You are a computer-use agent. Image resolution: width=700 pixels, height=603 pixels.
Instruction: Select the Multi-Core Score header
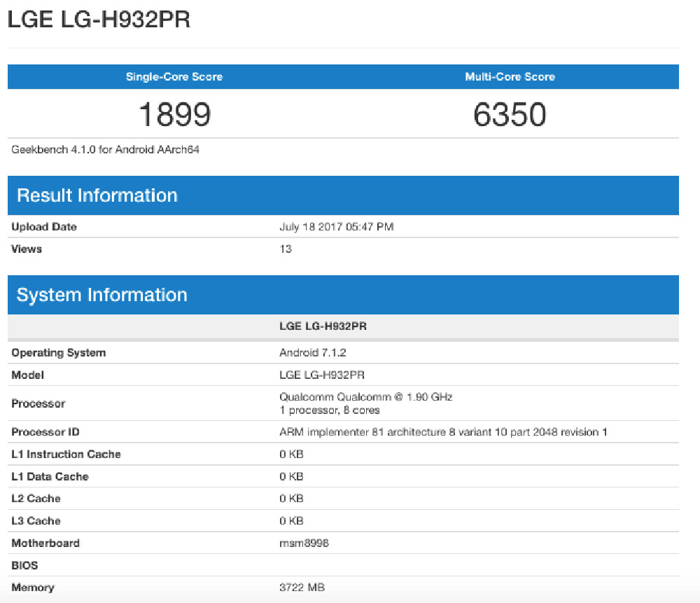click(510, 77)
